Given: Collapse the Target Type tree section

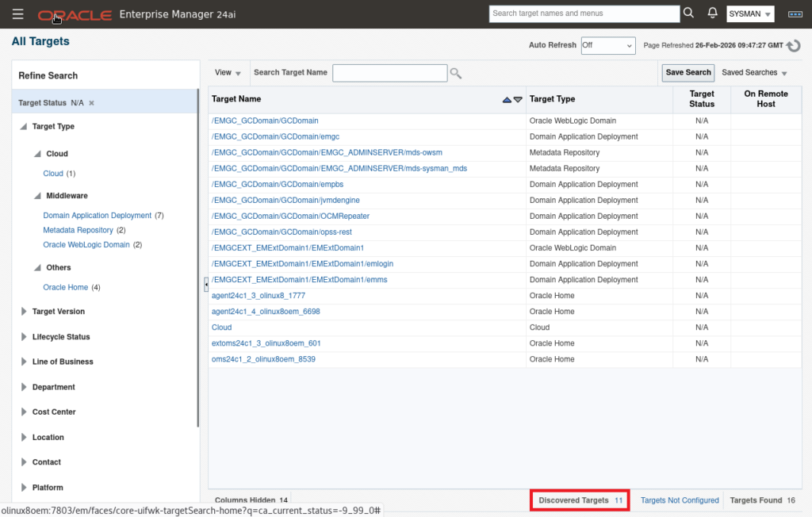Looking at the screenshot, I should (24, 127).
